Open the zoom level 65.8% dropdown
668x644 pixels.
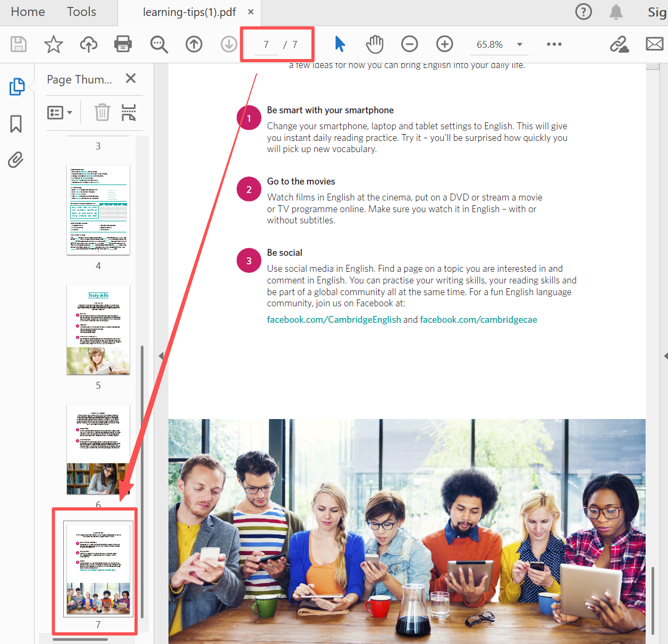coord(519,45)
